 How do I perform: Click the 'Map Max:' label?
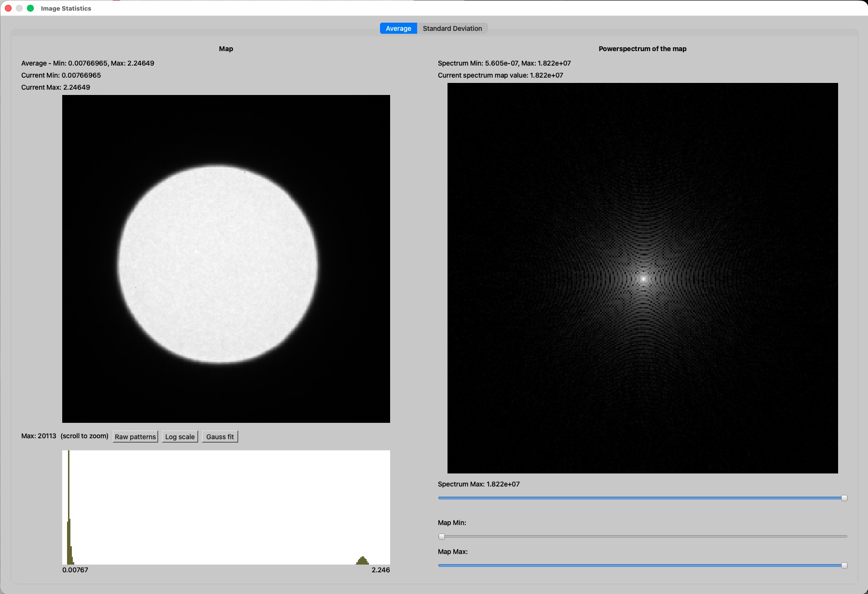(x=453, y=552)
